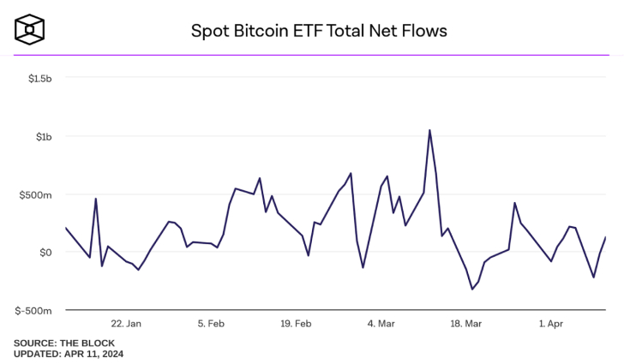Screen dimensions: 624x364
Task: Select the 18. Mar date label
Action: pos(465,324)
